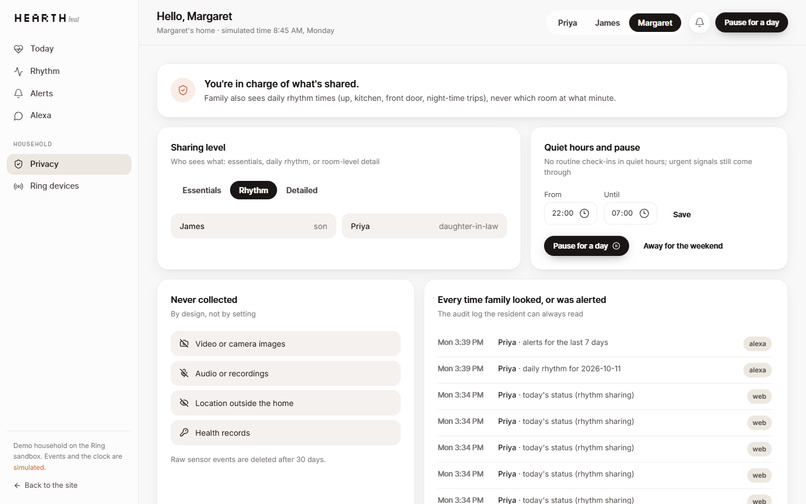Click the alexa tag on the alerts entry
The width and height of the screenshot is (806, 504).
coord(757,344)
